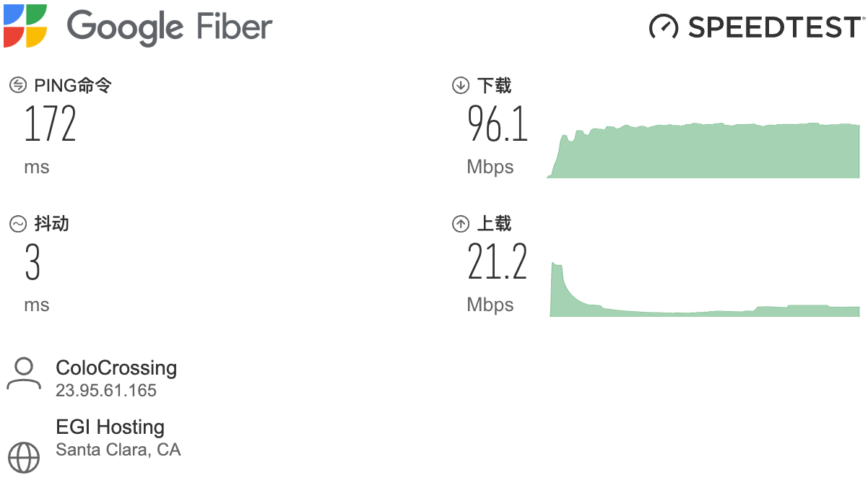The width and height of the screenshot is (868, 488).
Task: Click the jitter value 3
Action: 32,262
